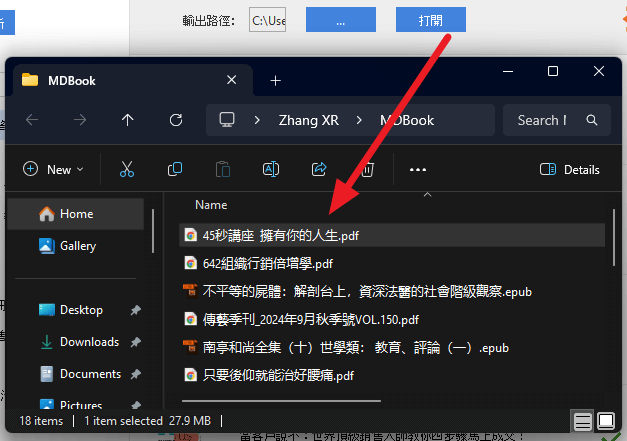This screenshot has height=441, width=627.
Task: Click the epub icon of 南亭和尚全集 file
Action: 190,347
